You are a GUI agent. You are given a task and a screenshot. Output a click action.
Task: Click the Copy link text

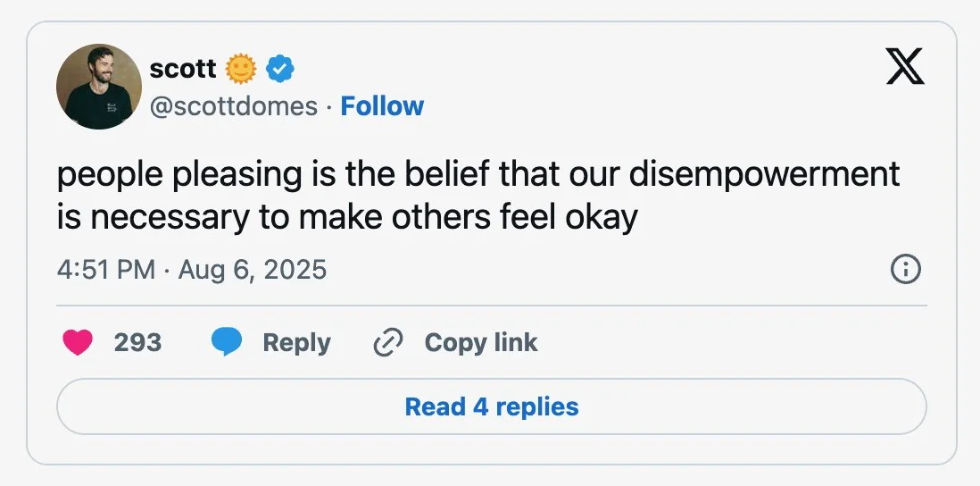point(481,342)
